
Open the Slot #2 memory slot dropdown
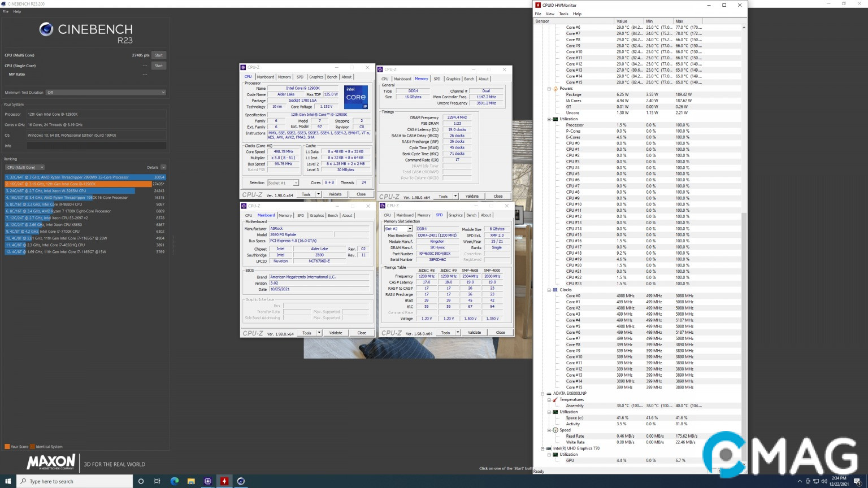[x=398, y=229]
